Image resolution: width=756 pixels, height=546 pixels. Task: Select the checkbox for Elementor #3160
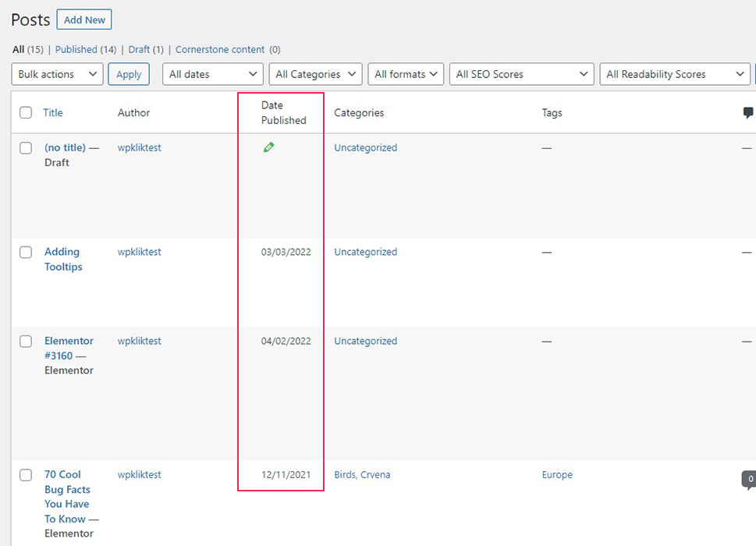click(26, 341)
